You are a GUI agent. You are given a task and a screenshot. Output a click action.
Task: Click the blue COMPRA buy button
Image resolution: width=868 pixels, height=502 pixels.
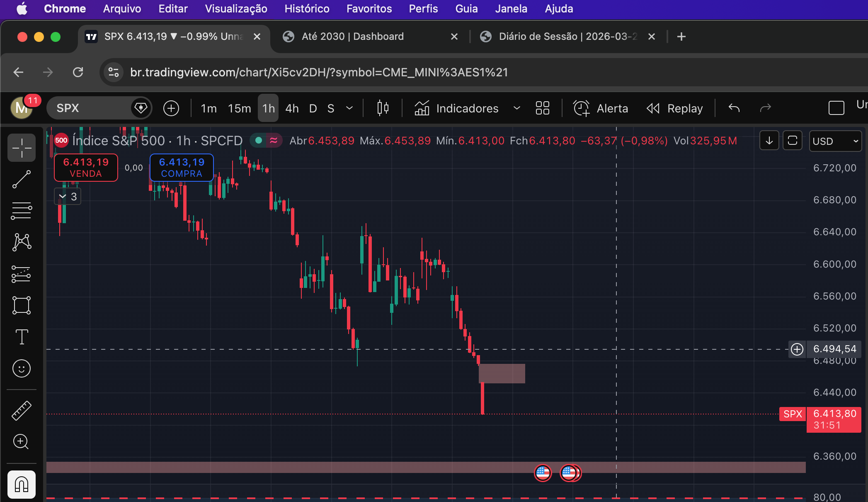(182, 168)
